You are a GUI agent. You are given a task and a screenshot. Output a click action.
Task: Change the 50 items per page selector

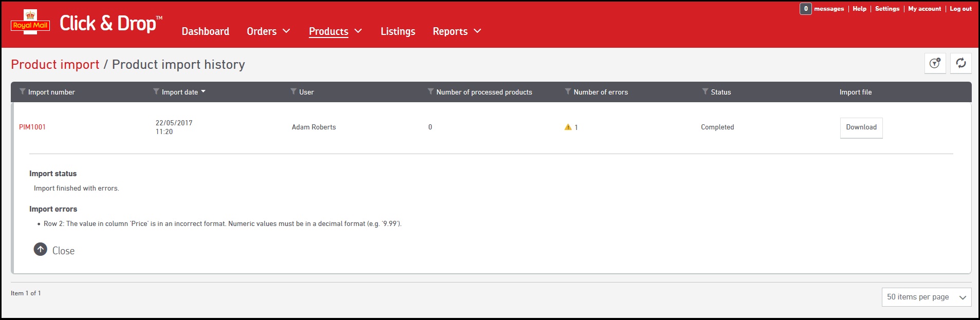pos(926,297)
